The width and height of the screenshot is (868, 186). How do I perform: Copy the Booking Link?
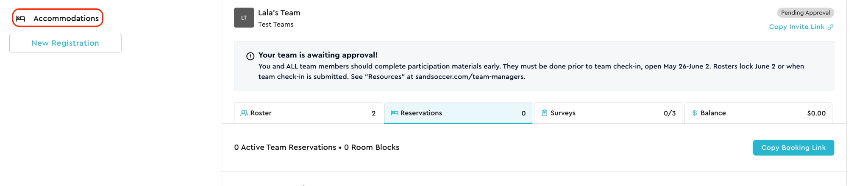793,148
